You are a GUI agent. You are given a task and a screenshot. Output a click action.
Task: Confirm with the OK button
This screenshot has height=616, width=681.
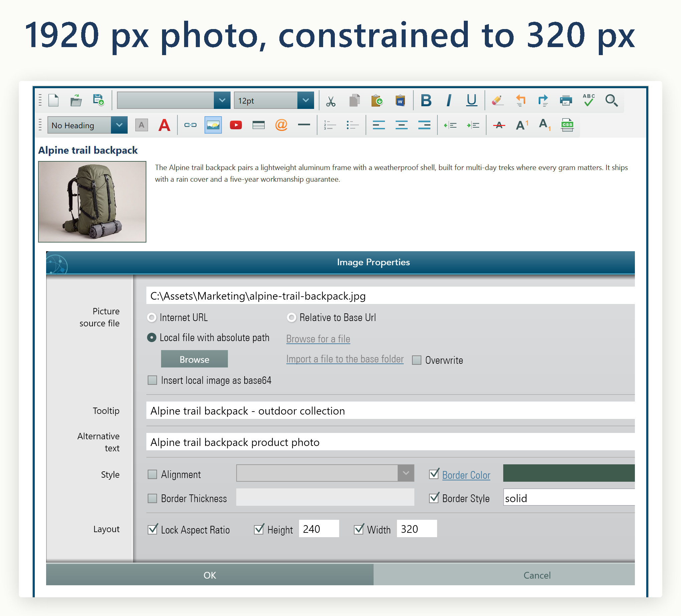[x=210, y=575]
